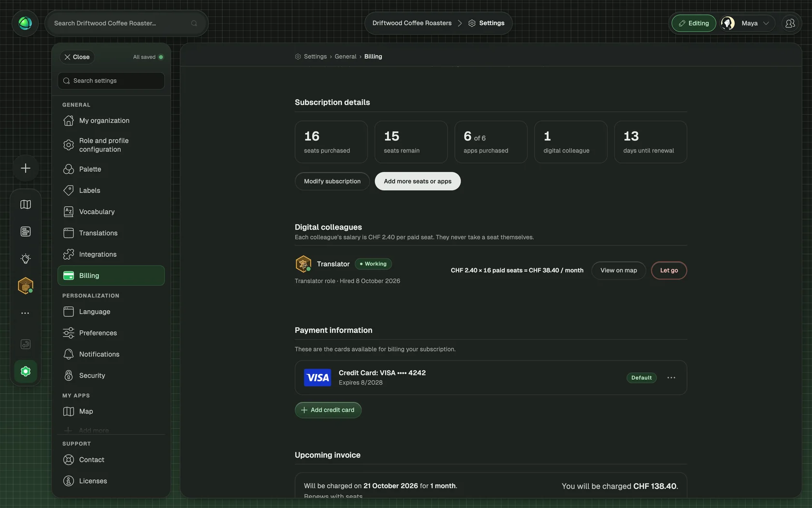Open the map icon in left rail
Screen dimensions: 812x508
pyautogui.click(x=26, y=205)
